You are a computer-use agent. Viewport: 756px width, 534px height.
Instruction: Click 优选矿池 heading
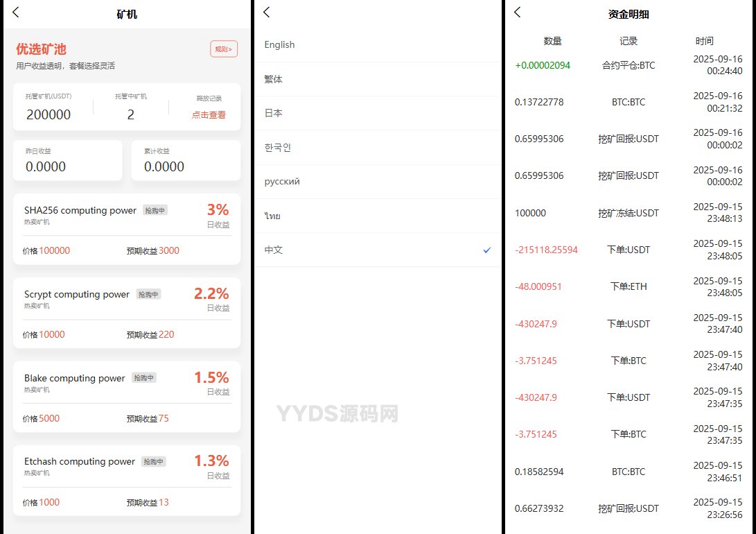[41, 49]
